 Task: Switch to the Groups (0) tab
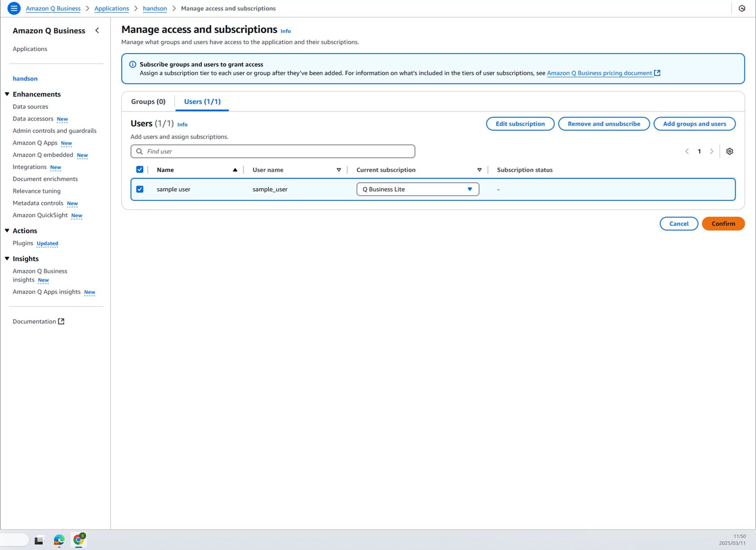148,101
